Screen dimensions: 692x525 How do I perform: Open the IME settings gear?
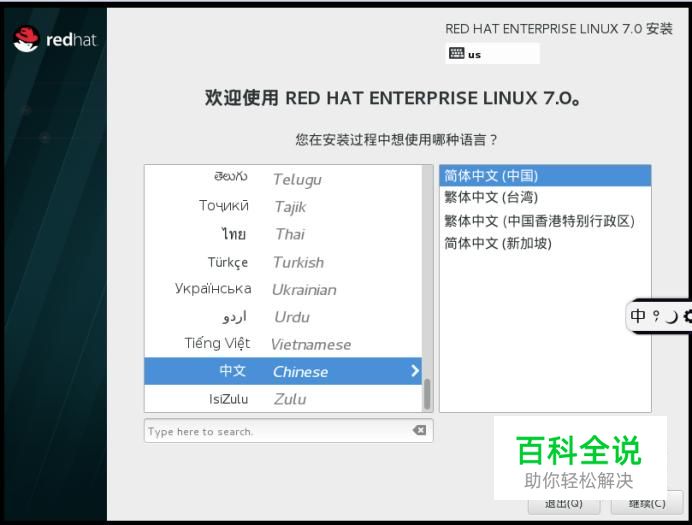(x=688, y=316)
